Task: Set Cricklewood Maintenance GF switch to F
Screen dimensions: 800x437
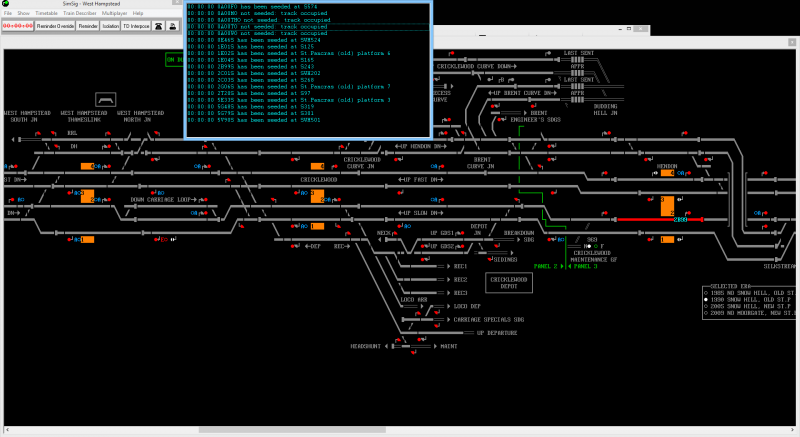Action: [x=596, y=246]
